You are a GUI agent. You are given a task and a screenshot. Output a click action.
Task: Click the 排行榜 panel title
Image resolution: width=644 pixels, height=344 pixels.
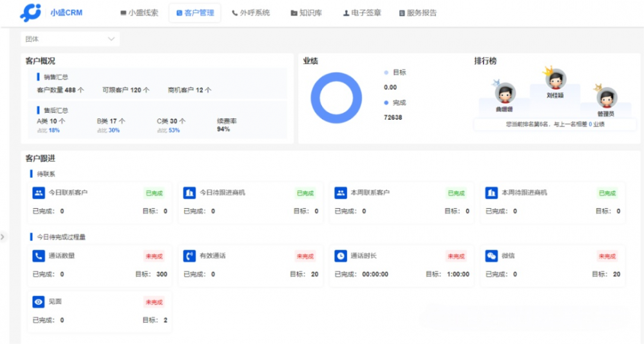coord(486,61)
